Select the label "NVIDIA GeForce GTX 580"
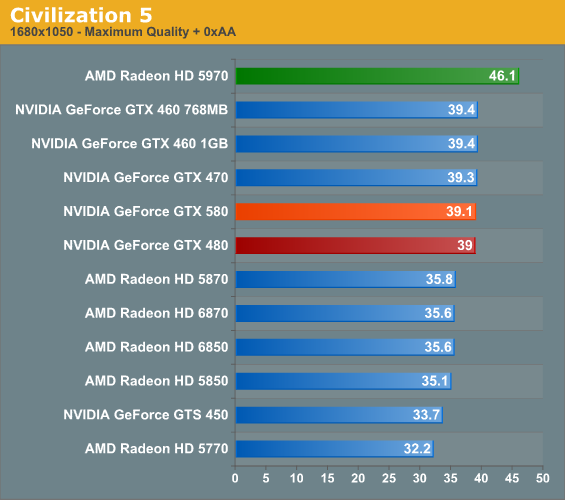 [x=146, y=211]
